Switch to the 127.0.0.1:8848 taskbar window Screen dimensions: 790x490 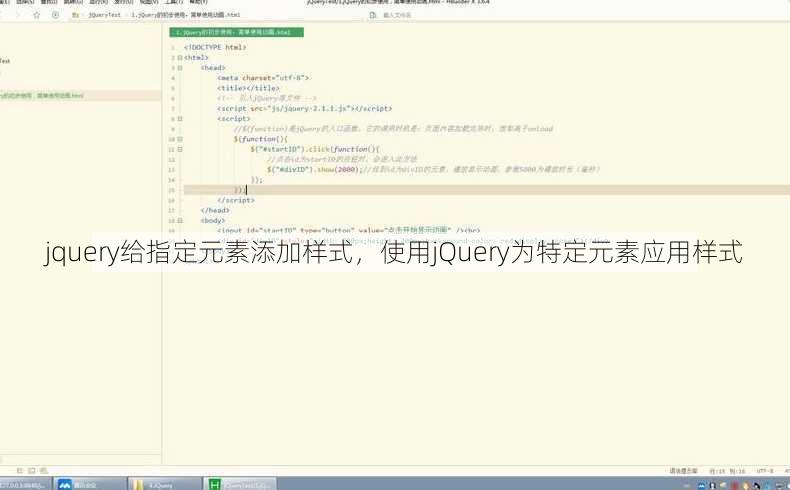point(24,484)
